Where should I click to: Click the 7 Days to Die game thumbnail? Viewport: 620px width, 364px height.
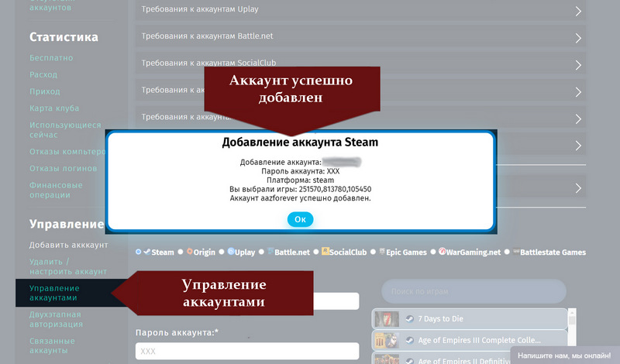click(x=386, y=318)
